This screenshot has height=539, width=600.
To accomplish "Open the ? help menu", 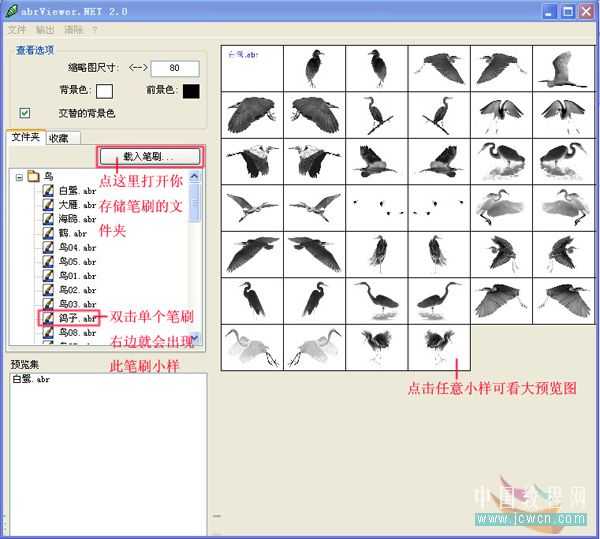I will (x=95, y=30).
